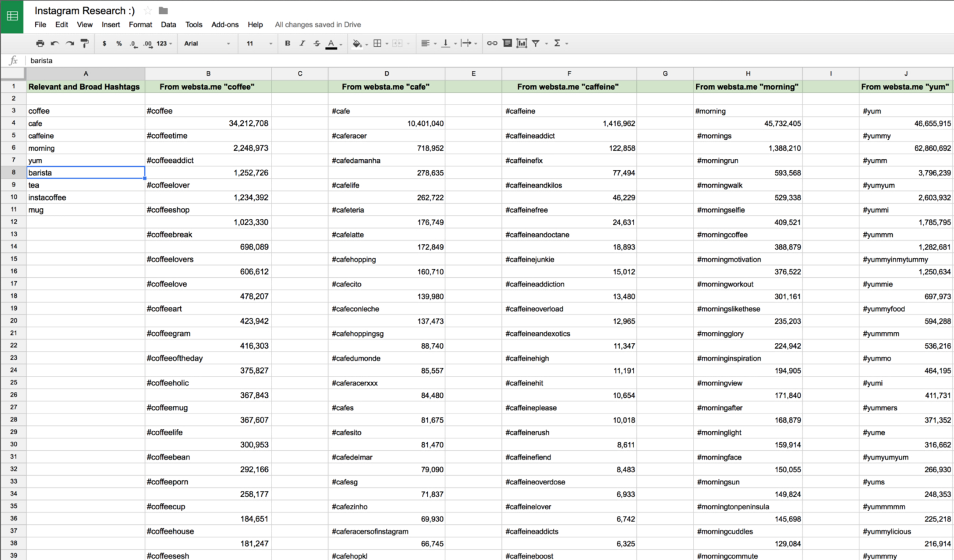This screenshot has width=954, height=560.
Task: Click the All changes saved in Drive text
Action: (317, 25)
